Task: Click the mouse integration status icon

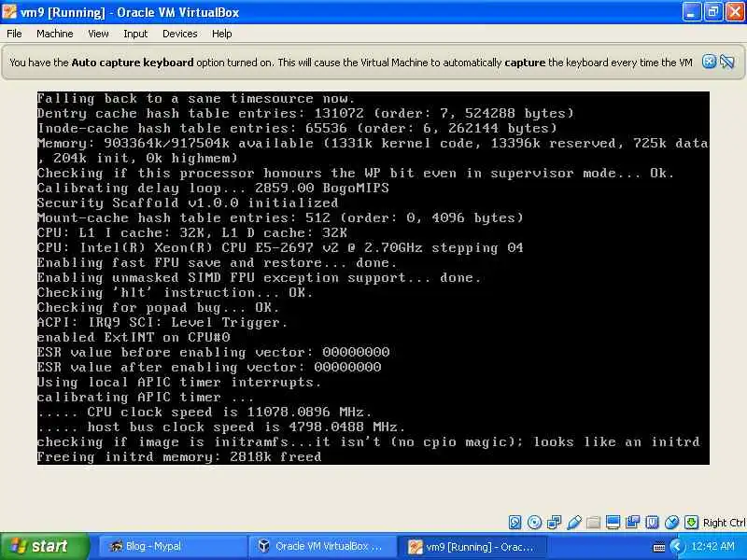Action: [671, 523]
